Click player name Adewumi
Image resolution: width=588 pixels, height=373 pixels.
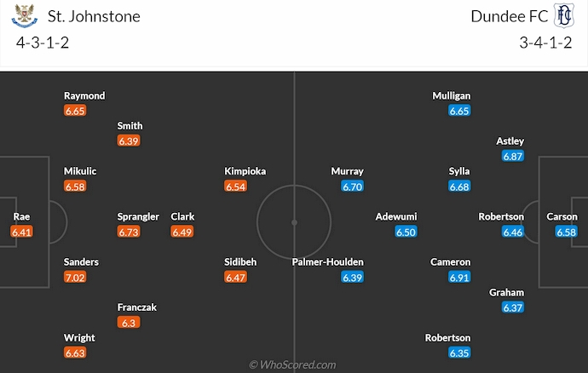[396, 216]
